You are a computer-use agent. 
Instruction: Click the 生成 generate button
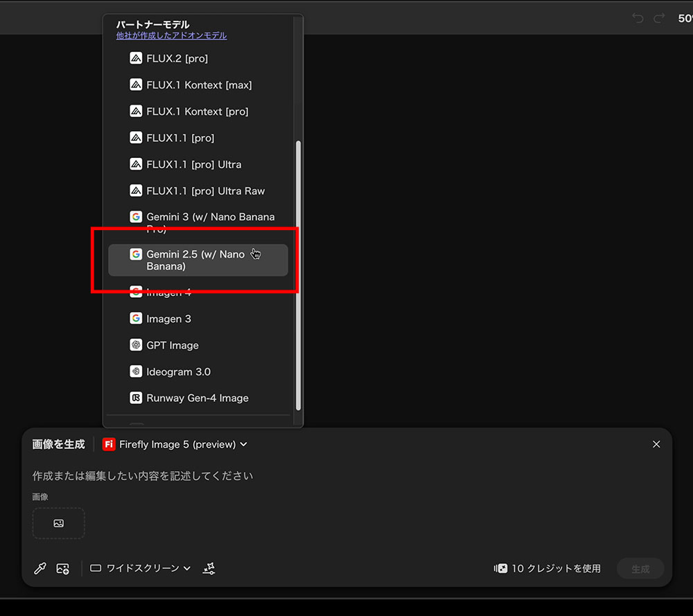click(x=640, y=569)
